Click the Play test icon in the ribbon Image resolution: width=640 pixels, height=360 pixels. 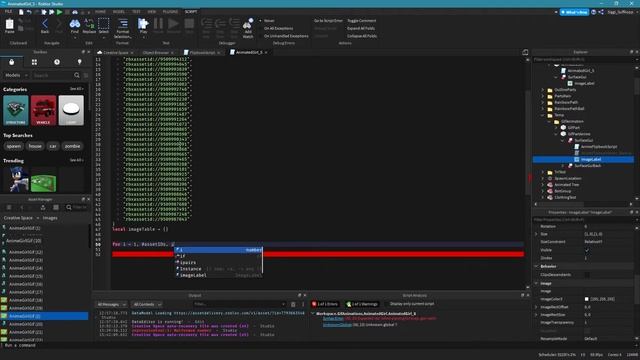click(x=143, y=25)
